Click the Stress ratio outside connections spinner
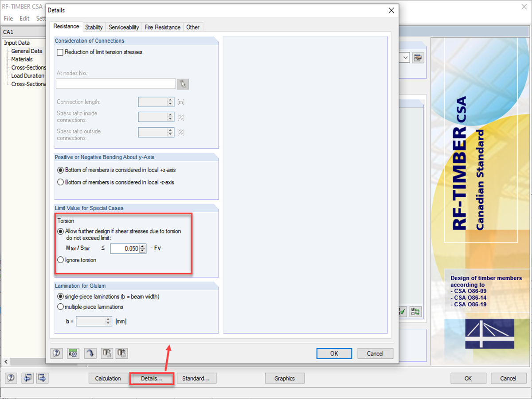 (171, 132)
